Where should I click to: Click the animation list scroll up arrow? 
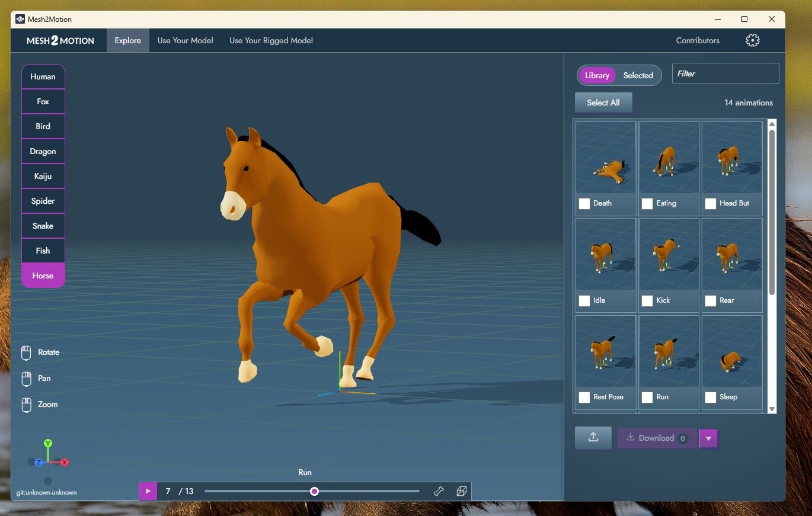(772, 124)
